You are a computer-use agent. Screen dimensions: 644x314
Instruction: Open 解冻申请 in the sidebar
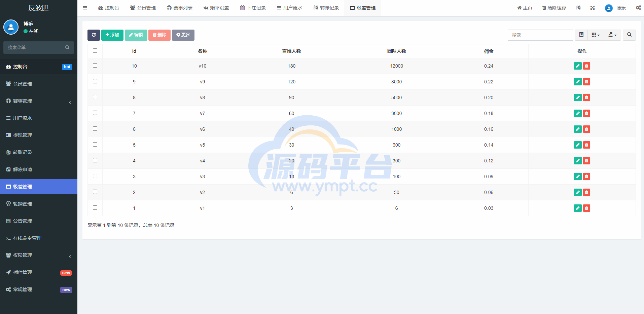pos(39,169)
